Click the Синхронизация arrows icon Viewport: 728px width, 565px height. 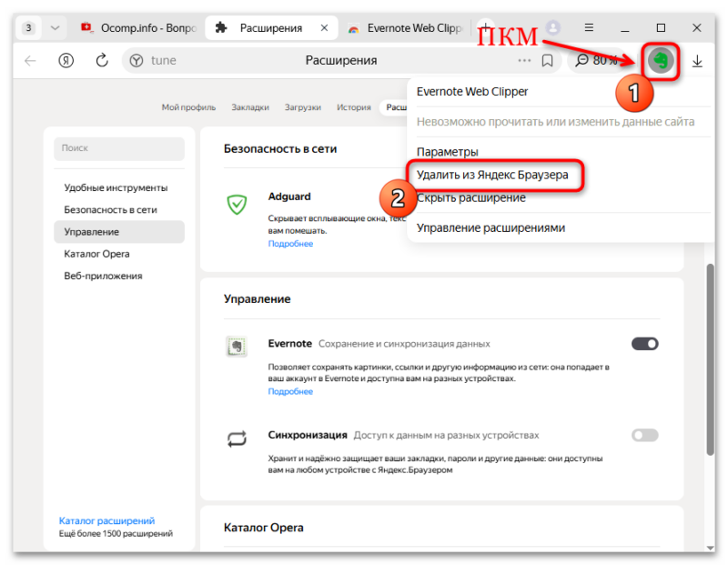[237, 439]
